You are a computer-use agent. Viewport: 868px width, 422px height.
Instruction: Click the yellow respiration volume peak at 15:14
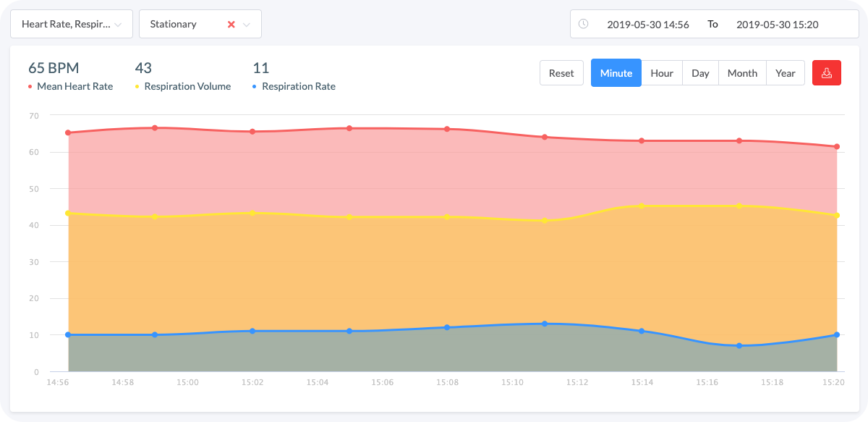[x=640, y=206]
